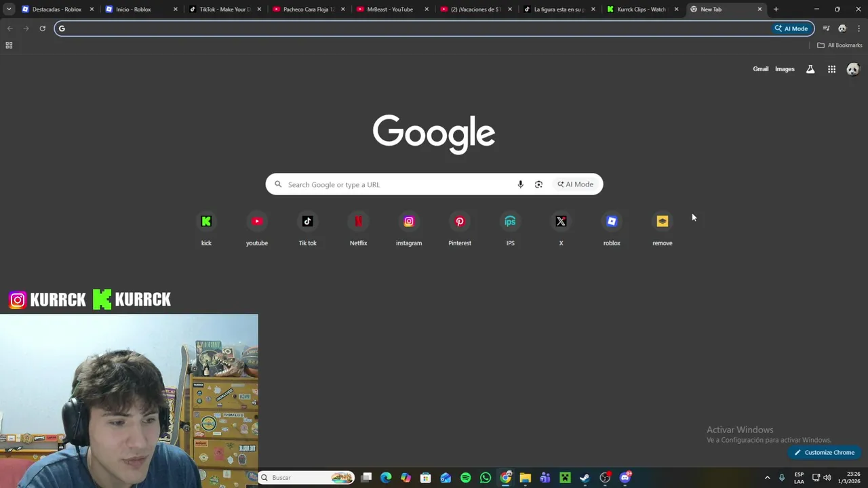Screen dimensions: 868x488
Task: Open Copilot from the taskbar
Action: pos(406,478)
